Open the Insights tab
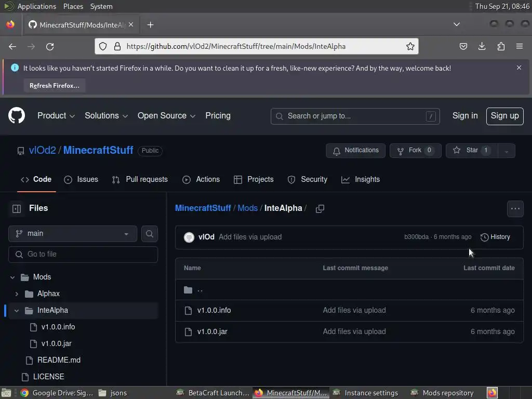The image size is (532, 399). pyautogui.click(x=361, y=179)
